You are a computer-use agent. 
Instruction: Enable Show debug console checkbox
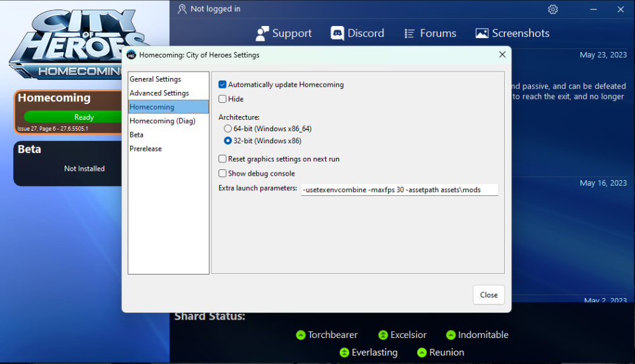[x=222, y=173]
